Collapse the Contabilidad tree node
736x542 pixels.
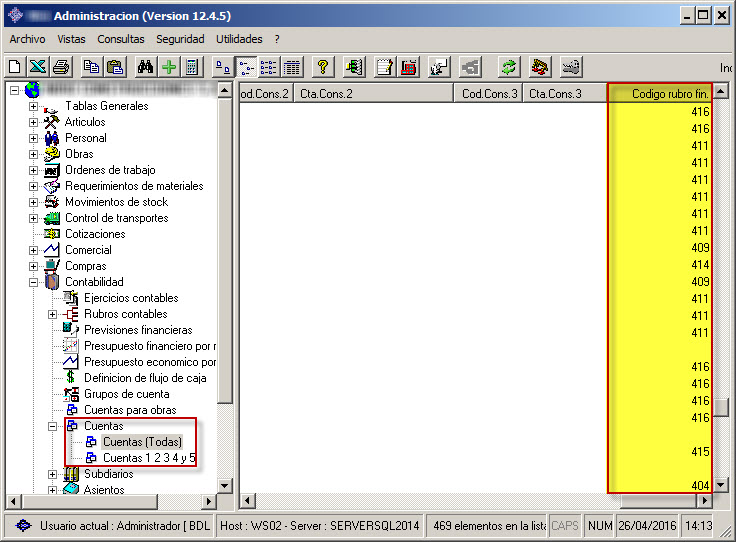click(34, 282)
